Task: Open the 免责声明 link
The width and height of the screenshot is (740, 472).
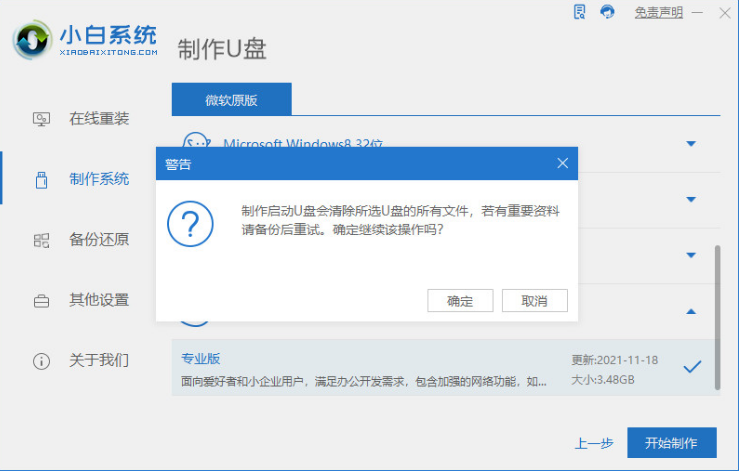Action: coord(658,13)
